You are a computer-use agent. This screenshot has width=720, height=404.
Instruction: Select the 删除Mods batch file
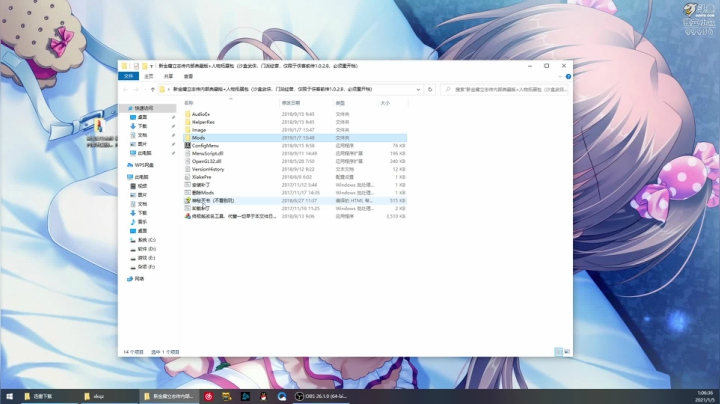tap(202, 193)
